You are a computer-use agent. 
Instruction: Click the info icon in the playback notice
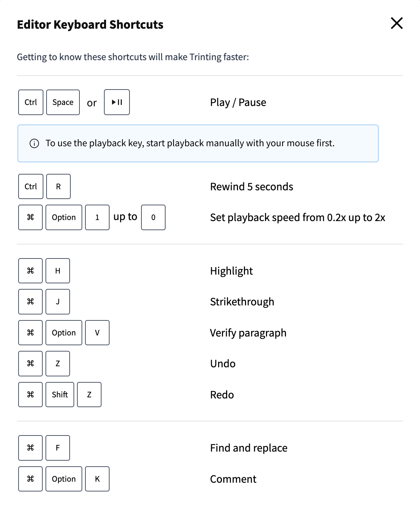click(x=34, y=143)
